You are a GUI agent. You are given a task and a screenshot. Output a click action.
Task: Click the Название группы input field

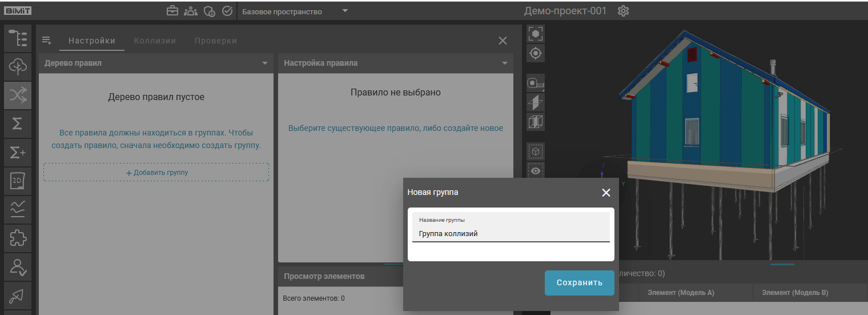[511, 233]
